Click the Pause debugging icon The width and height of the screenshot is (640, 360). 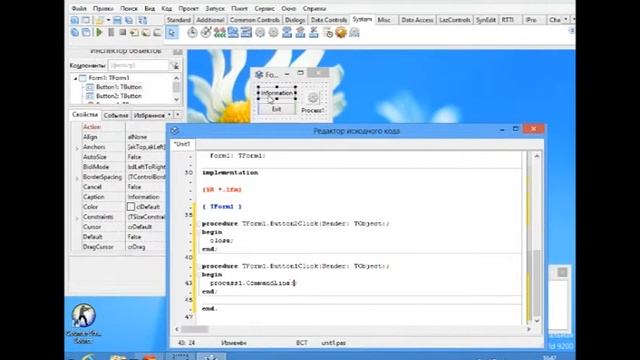tap(111, 33)
